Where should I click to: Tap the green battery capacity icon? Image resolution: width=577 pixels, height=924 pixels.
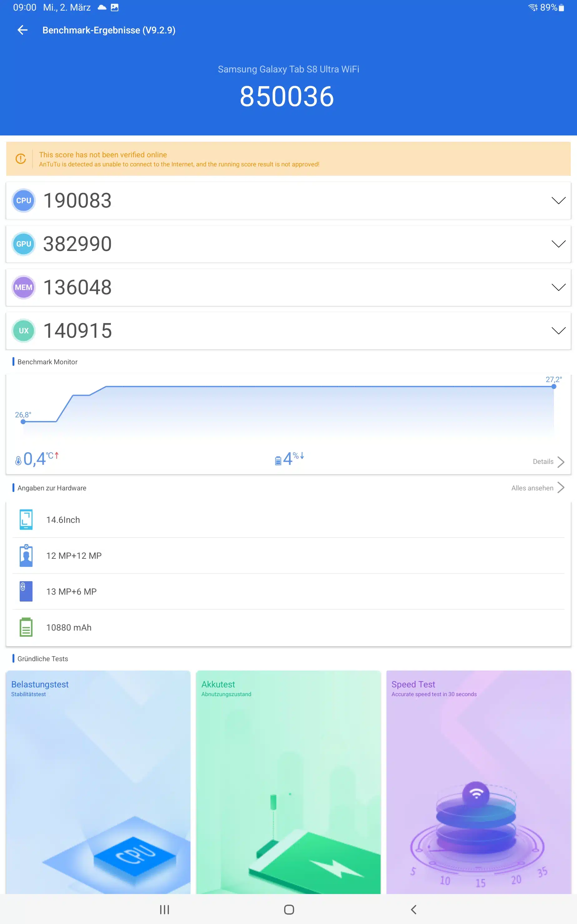click(x=26, y=627)
